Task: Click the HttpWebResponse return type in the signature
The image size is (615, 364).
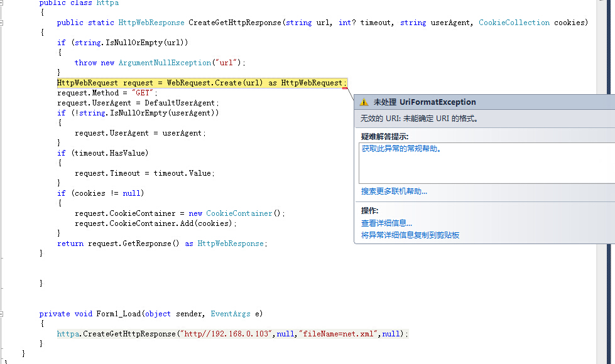Action: point(151,23)
